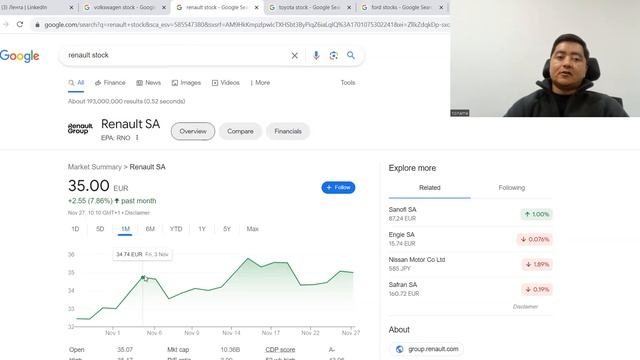Click Sanofi's 1.00% change badge
Image resolution: width=640 pixels, height=360 pixels.
coord(536,214)
